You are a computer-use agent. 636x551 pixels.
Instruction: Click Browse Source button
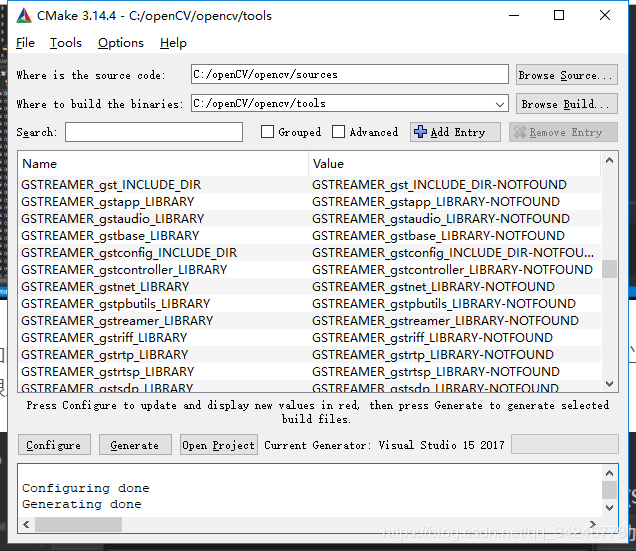pyautogui.click(x=567, y=75)
